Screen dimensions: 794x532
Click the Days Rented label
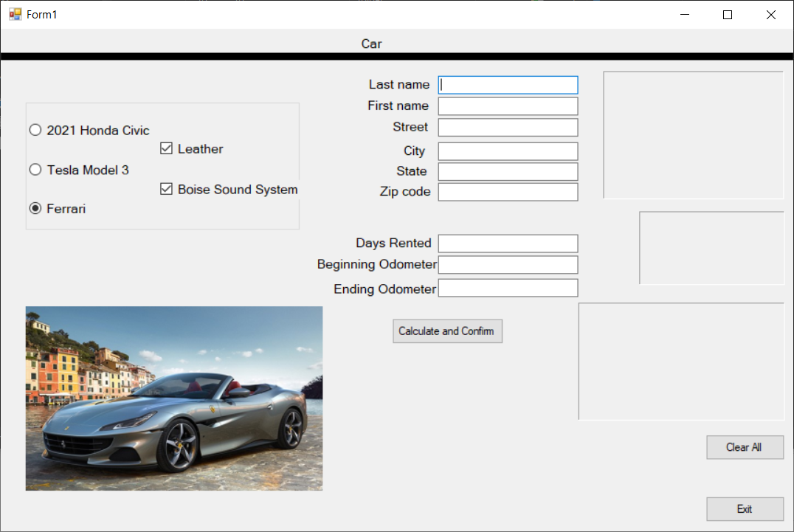click(x=393, y=243)
